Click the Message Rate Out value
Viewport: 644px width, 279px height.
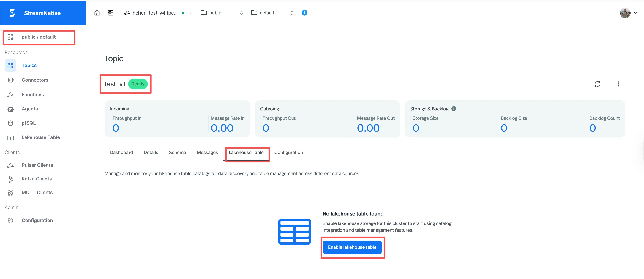[x=368, y=128]
